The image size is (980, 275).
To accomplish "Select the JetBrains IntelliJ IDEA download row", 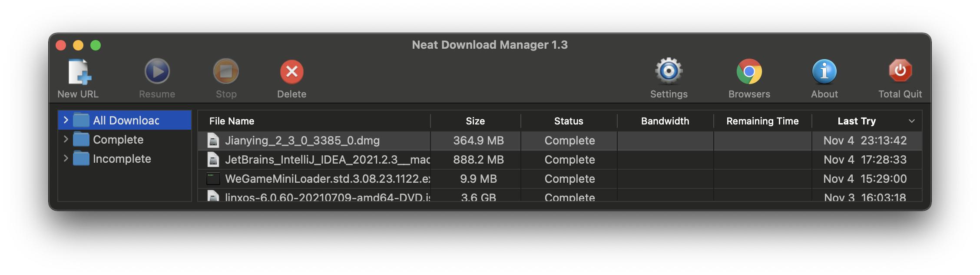I will (327, 160).
